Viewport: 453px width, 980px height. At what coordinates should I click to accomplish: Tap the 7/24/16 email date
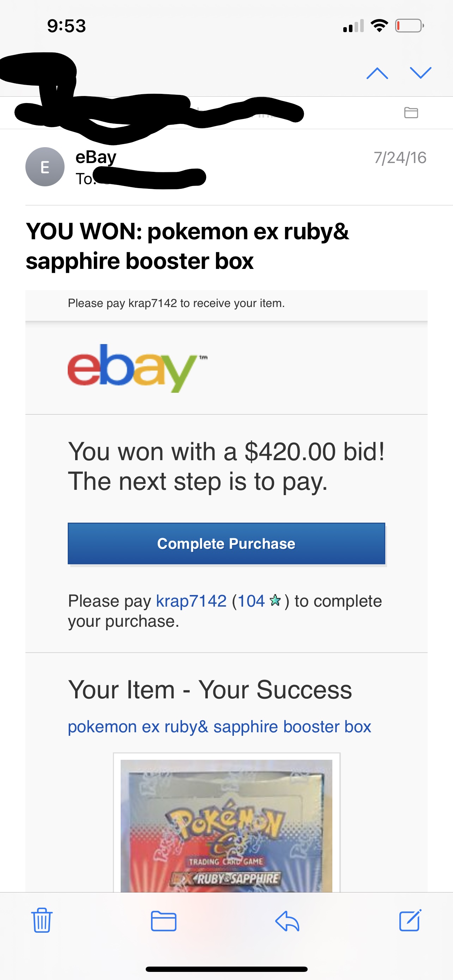(x=400, y=157)
